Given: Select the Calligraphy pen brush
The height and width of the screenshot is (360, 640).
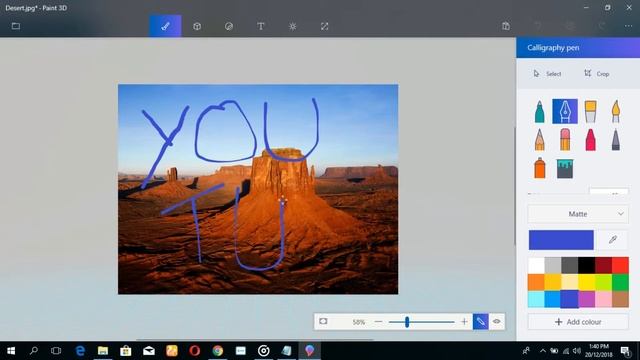Looking at the screenshot, I should tap(565, 111).
